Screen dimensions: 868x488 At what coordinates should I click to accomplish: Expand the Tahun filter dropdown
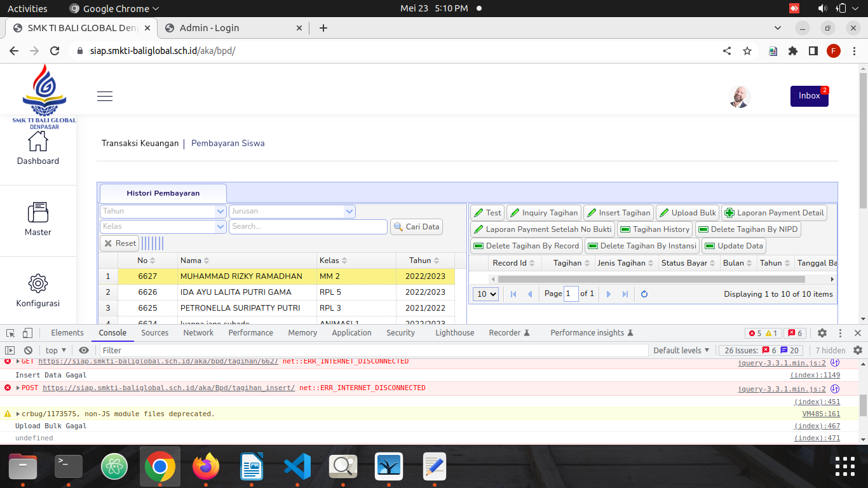[220, 211]
